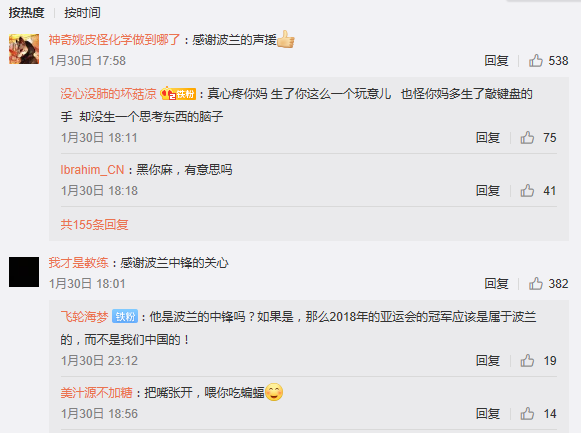Click thumbs-up icon on 75-likes reply
The height and width of the screenshot is (433, 581).
pyautogui.click(x=527, y=137)
